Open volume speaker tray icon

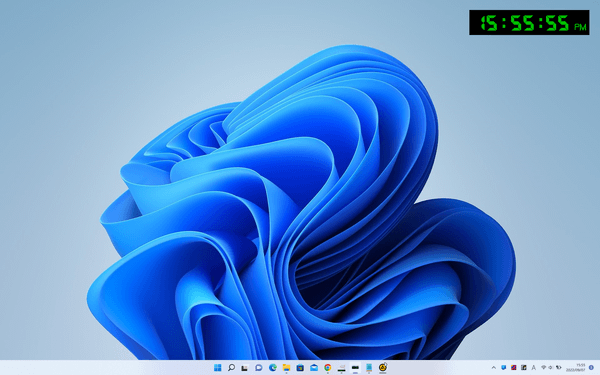[551, 367]
